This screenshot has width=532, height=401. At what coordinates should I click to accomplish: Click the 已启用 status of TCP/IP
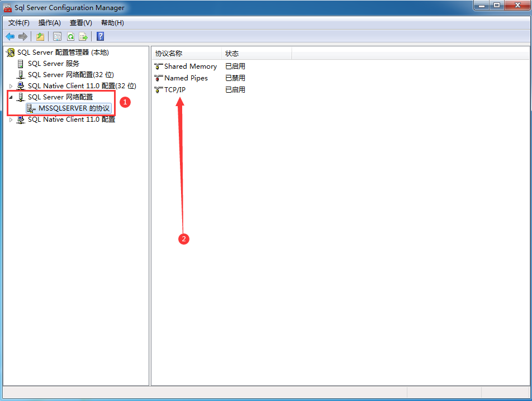pos(235,90)
